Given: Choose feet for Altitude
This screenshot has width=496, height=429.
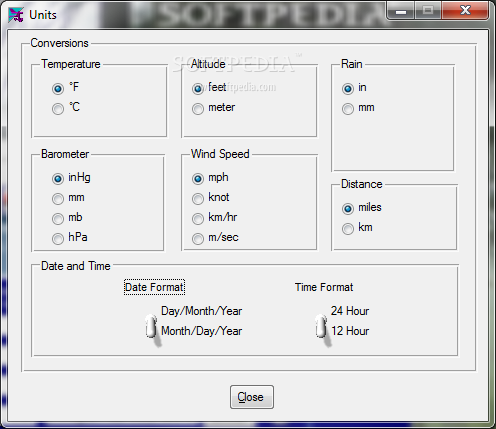Looking at the screenshot, I should tap(198, 89).
